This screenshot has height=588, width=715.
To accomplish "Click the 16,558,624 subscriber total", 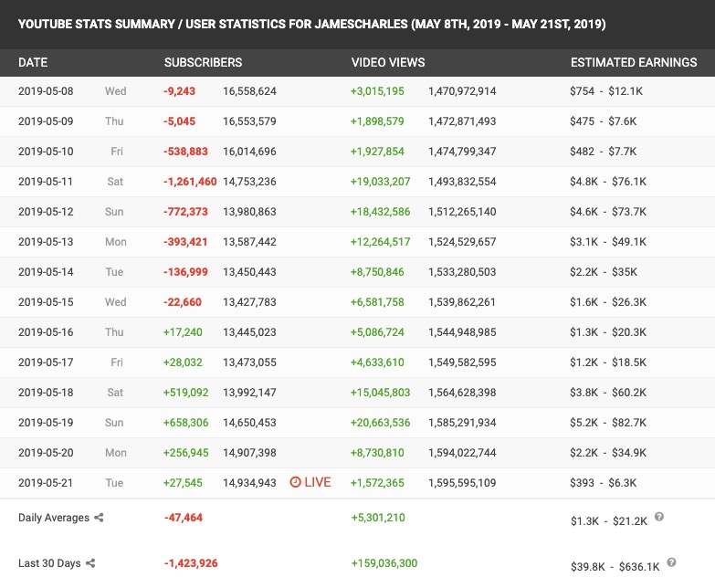I will click(x=249, y=91).
